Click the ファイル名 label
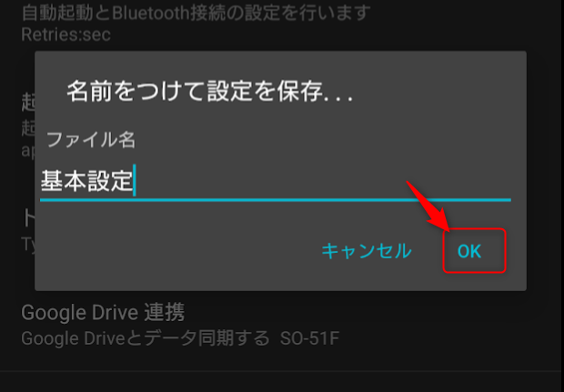This screenshot has width=564, height=392. 91,139
